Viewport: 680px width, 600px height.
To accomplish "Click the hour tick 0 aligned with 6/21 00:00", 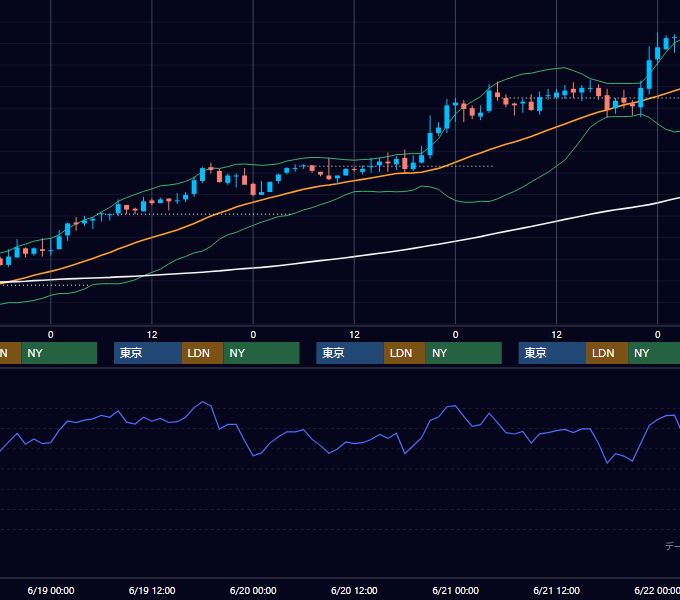I will (455, 335).
